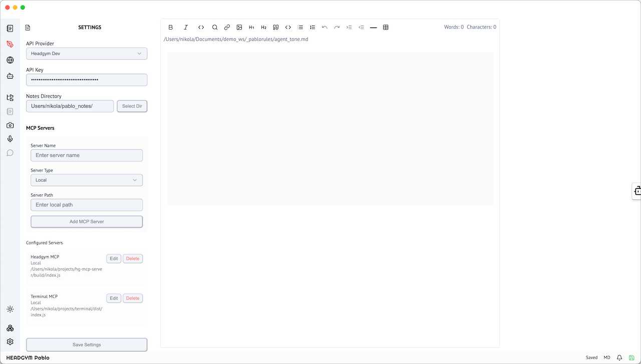
Task: Open the folder tree icon in sidebar
Action: 10,98
